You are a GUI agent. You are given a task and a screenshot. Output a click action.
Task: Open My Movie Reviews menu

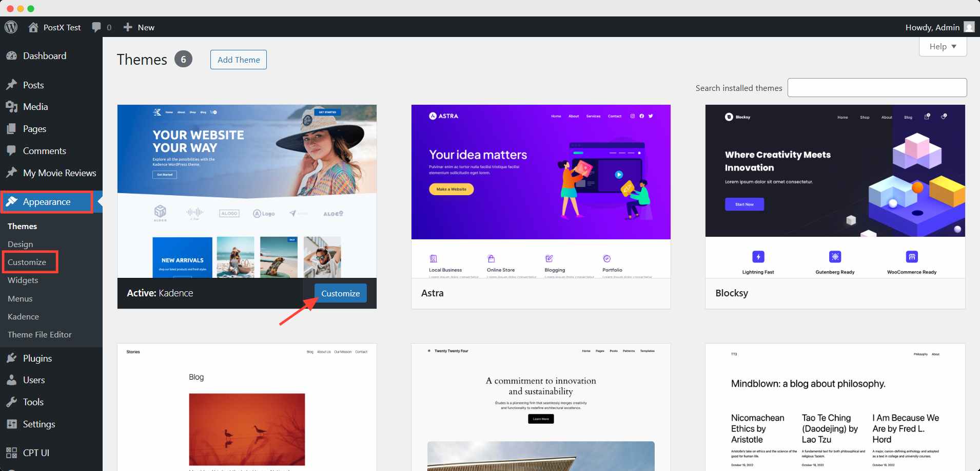[x=60, y=173]
